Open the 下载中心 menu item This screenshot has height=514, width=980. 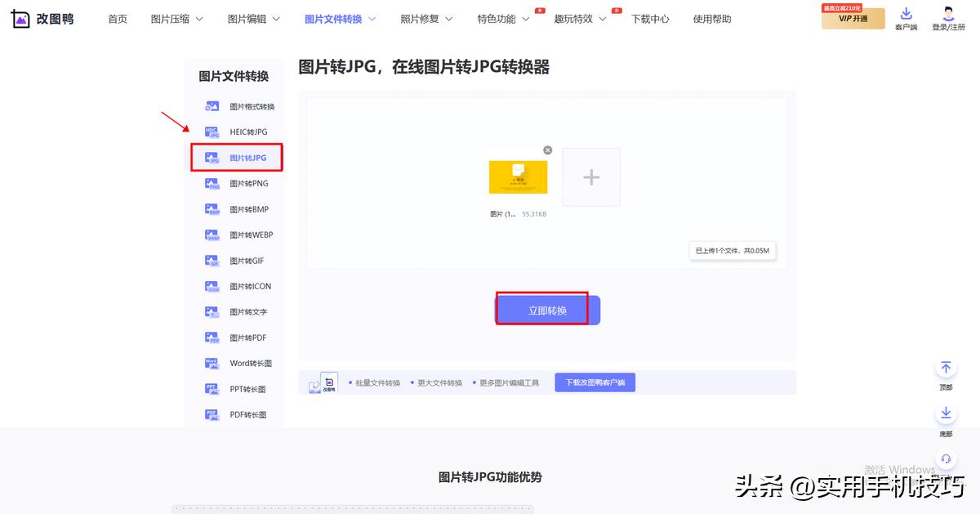pos(650,18)
